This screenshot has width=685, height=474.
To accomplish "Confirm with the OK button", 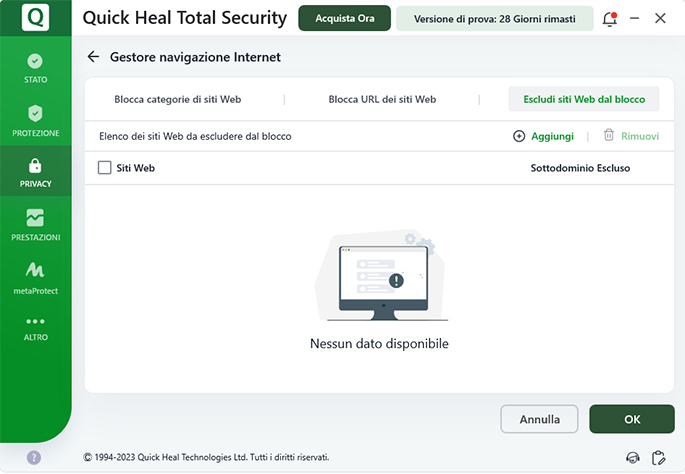I will (x=632, y=420).
